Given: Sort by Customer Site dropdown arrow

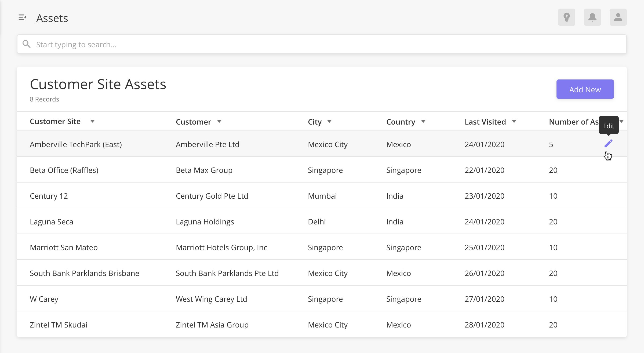Looking at the screenshot, I should (92, 121).
